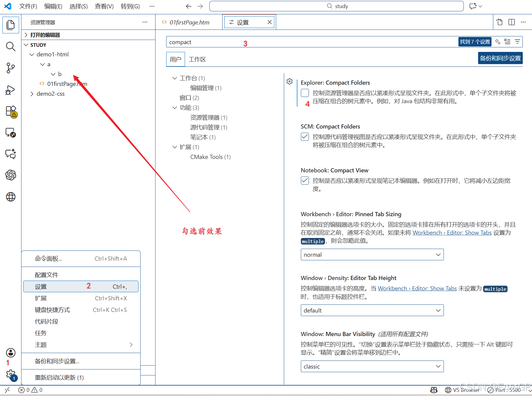
Task: Click the AI search sparkle in settings search
Action: click(x=498, y=42)
